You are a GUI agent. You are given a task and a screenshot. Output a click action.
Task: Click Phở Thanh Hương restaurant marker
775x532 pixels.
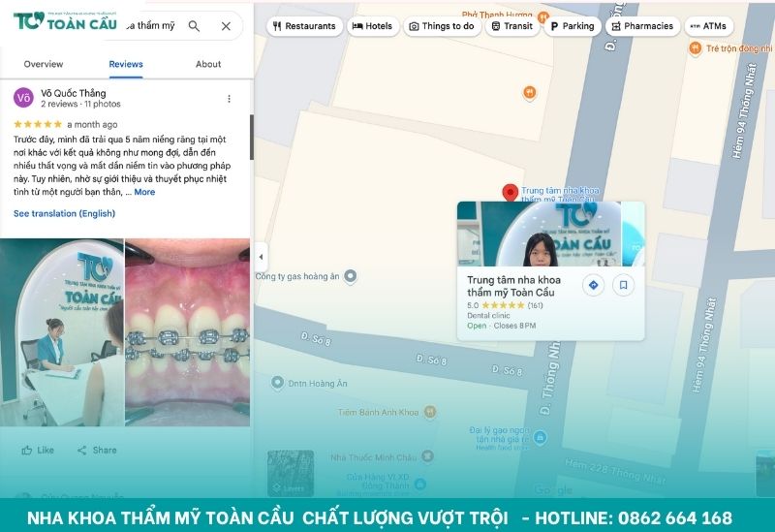543,17
